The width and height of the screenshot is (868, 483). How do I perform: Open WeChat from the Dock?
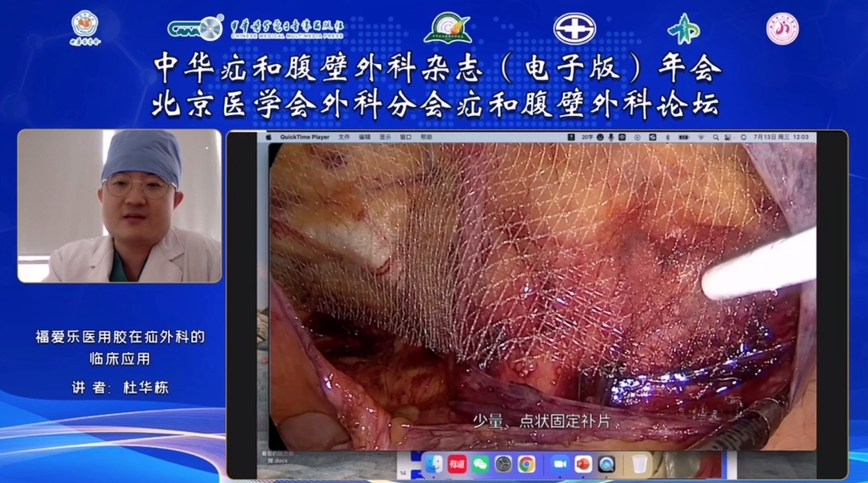point(480,464)
